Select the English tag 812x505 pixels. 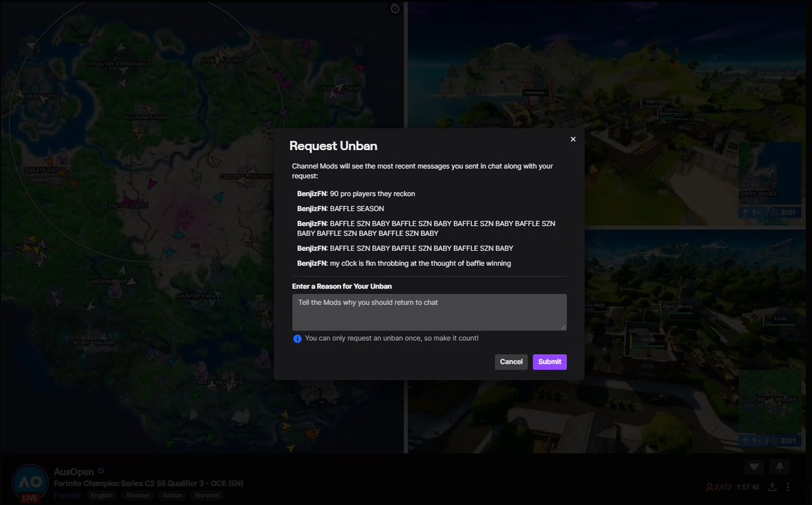click(x=101, y=496)
